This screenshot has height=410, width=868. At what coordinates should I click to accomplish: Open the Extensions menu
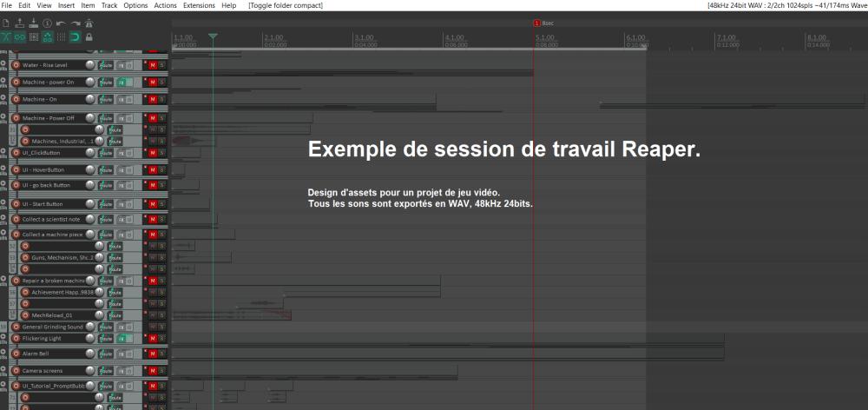pyautogui.click(x=199, y=5)
